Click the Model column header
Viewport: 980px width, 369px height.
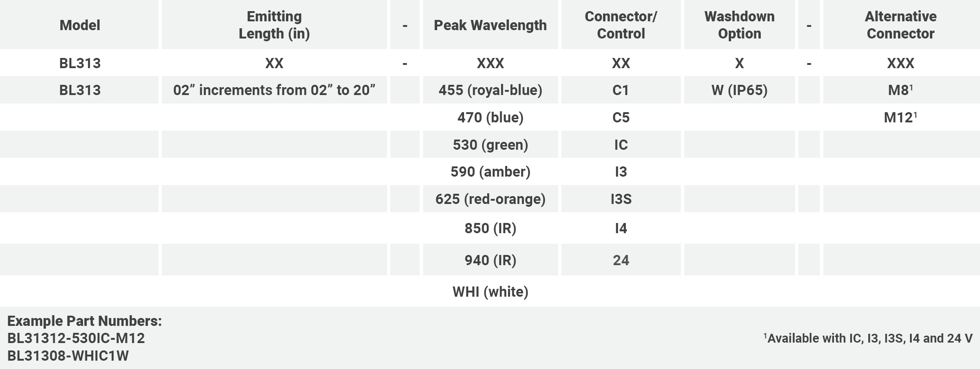coord(80,25)
